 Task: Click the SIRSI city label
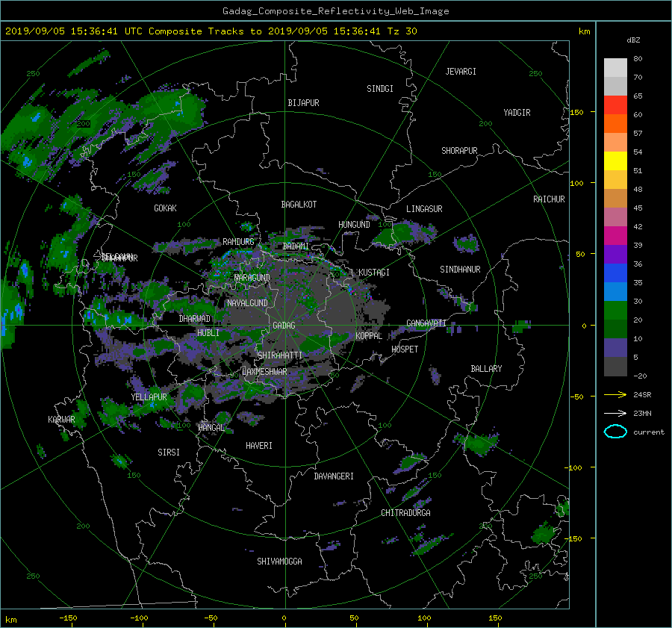coord(169,453)
